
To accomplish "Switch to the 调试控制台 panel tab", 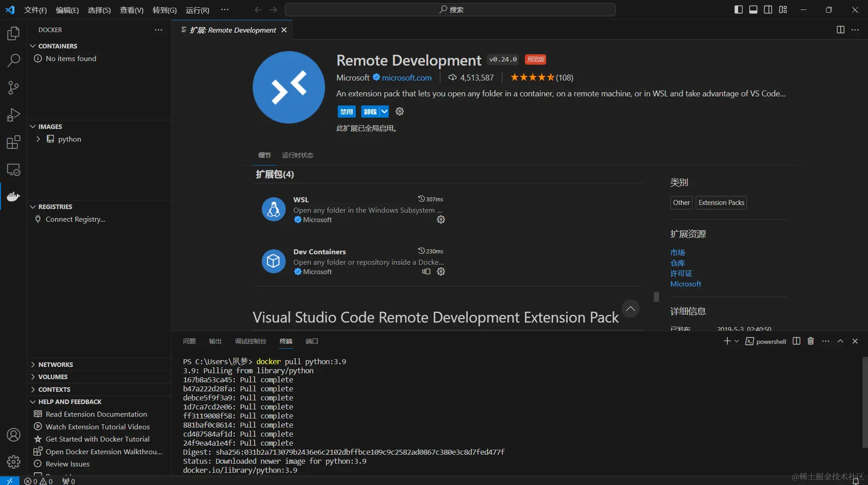I will click(250, 341).
